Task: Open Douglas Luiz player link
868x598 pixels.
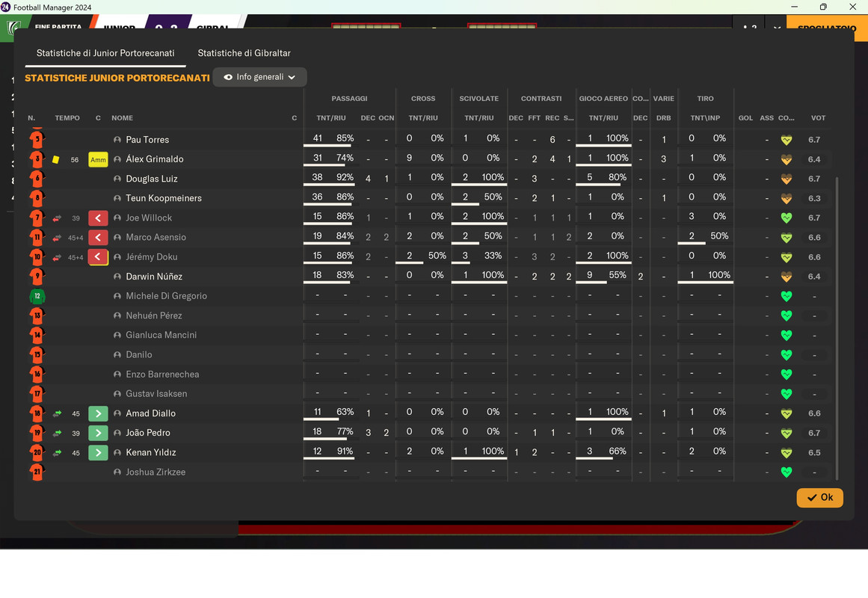Action: [152, 179]
